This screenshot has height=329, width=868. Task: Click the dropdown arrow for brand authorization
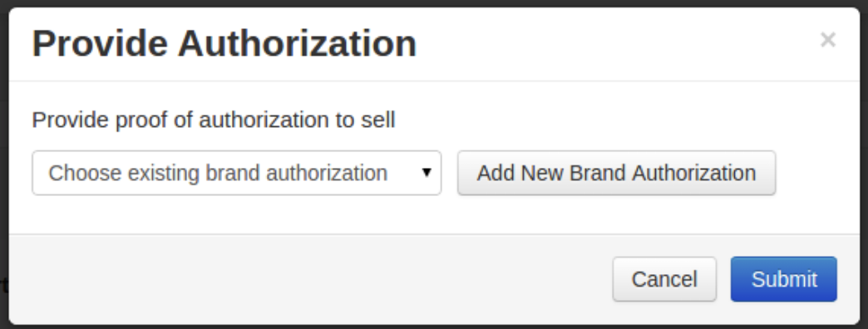coord(427,173)
